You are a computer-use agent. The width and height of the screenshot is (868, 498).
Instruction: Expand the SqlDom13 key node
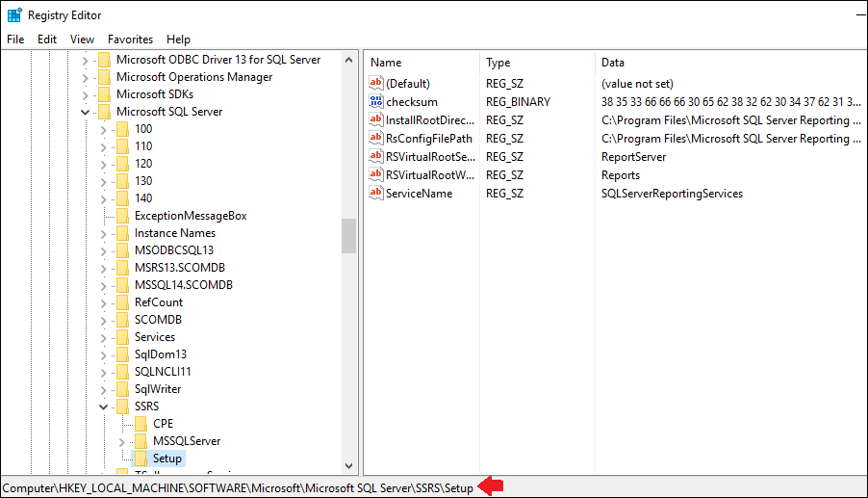pyautogui.click(x=104, y=355)
